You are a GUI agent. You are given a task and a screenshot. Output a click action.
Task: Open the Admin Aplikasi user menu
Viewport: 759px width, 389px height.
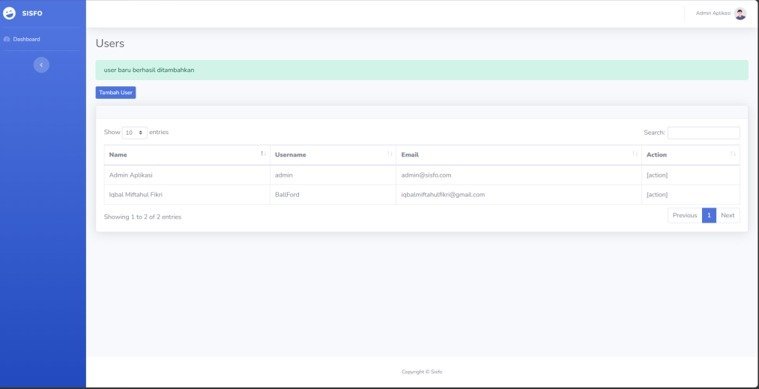click(x=720, y=14)
